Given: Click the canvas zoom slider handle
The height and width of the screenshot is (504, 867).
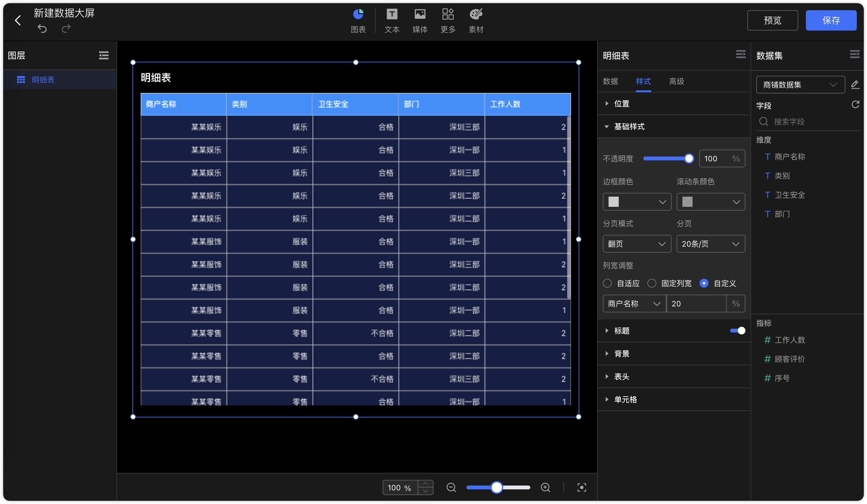Looking at the screenshot, I should click(x=497, y=487).
